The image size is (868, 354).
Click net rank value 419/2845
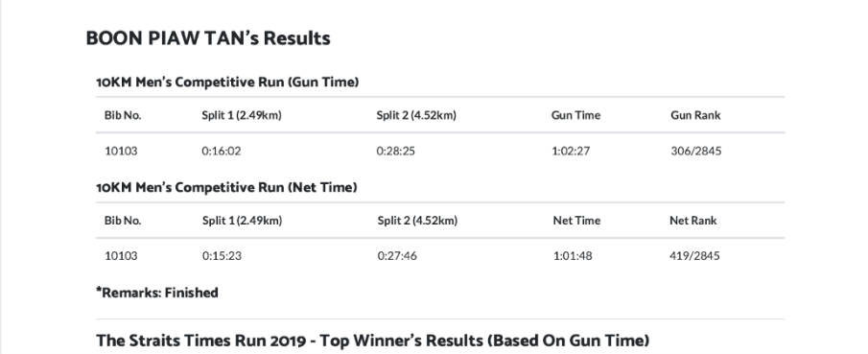(x=694, y=256)
